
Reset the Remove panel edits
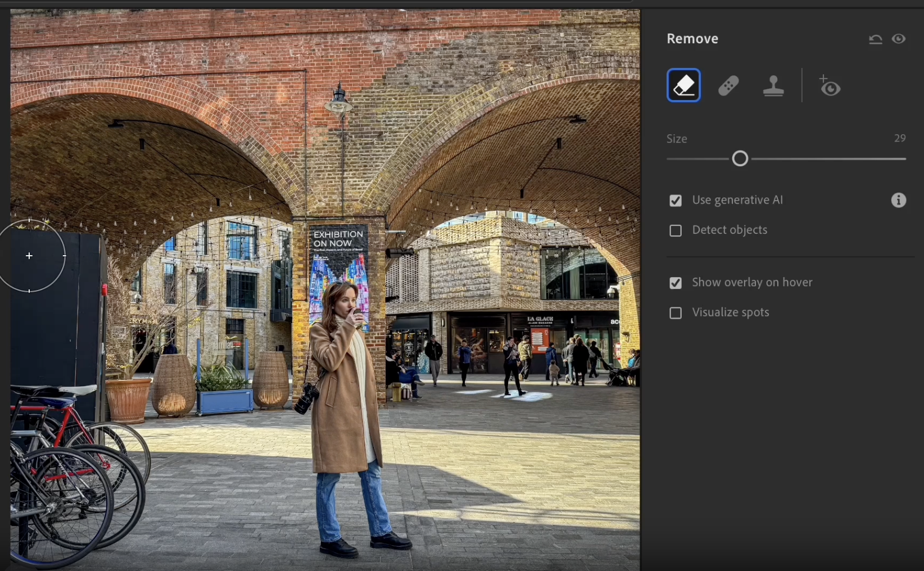(875, 39)
